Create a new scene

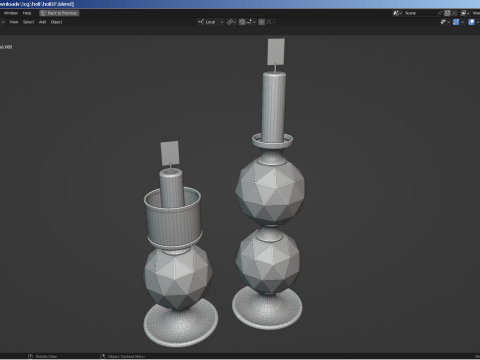447,13
